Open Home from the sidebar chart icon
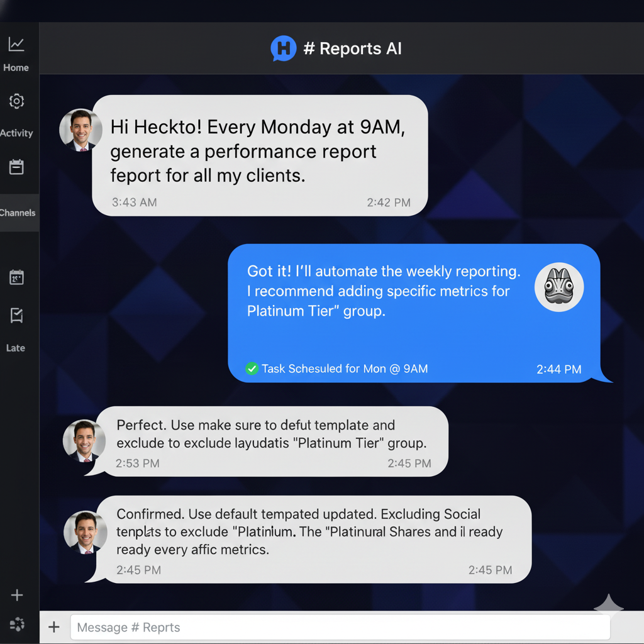 [x=16, y=45]
